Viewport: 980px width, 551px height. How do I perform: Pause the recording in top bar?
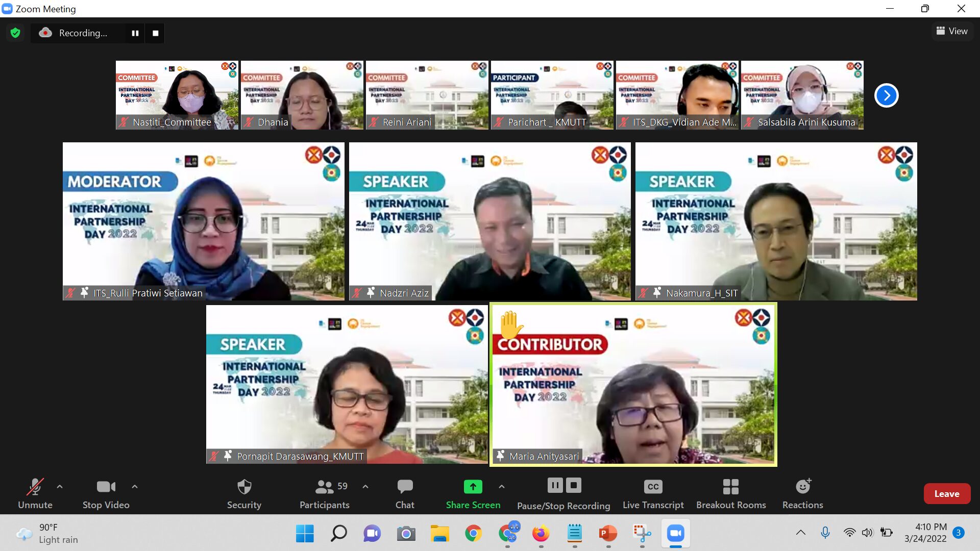[x=135, y=33]
